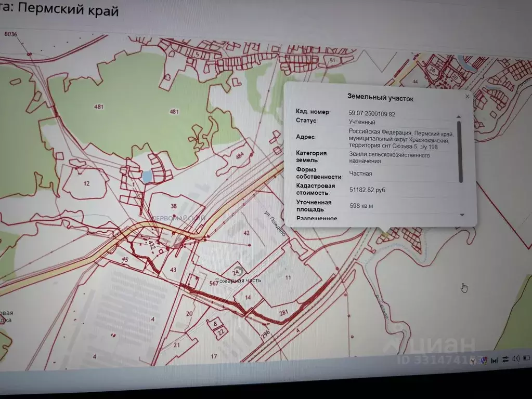532x399 pixels.
Task: Select cadastral number 59:07:2500109:82
Action: (372, 114)
